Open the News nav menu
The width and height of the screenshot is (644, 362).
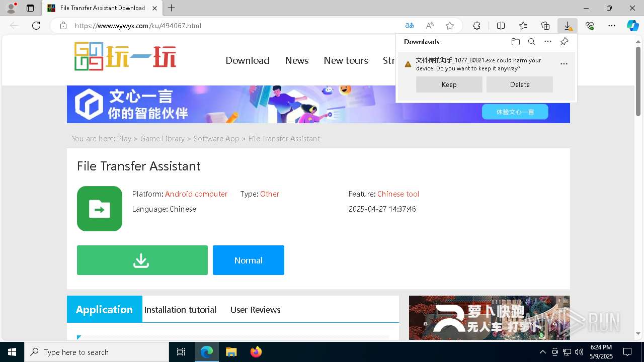297,60
